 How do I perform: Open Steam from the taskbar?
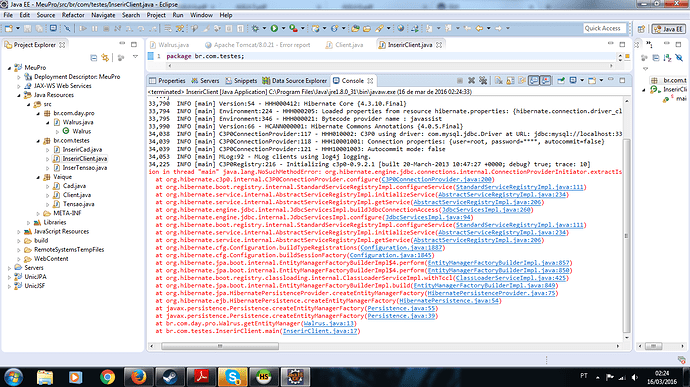[169, 377]
